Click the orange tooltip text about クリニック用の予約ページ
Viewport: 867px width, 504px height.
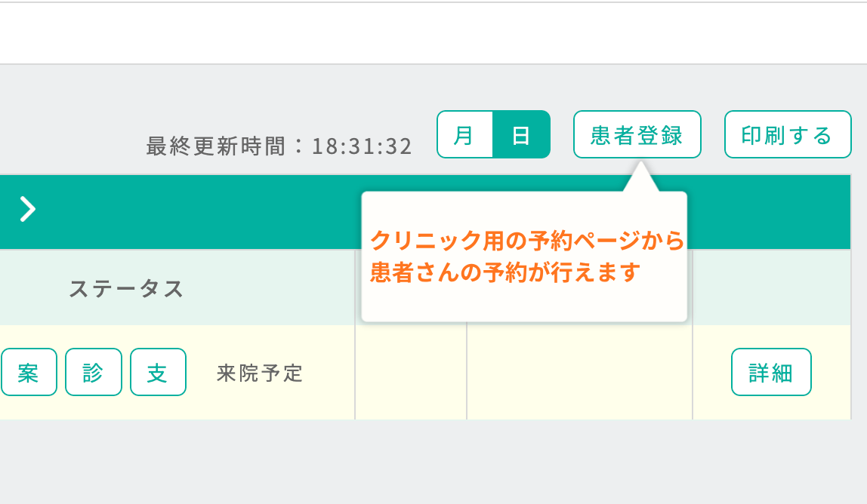coord(527,241)
